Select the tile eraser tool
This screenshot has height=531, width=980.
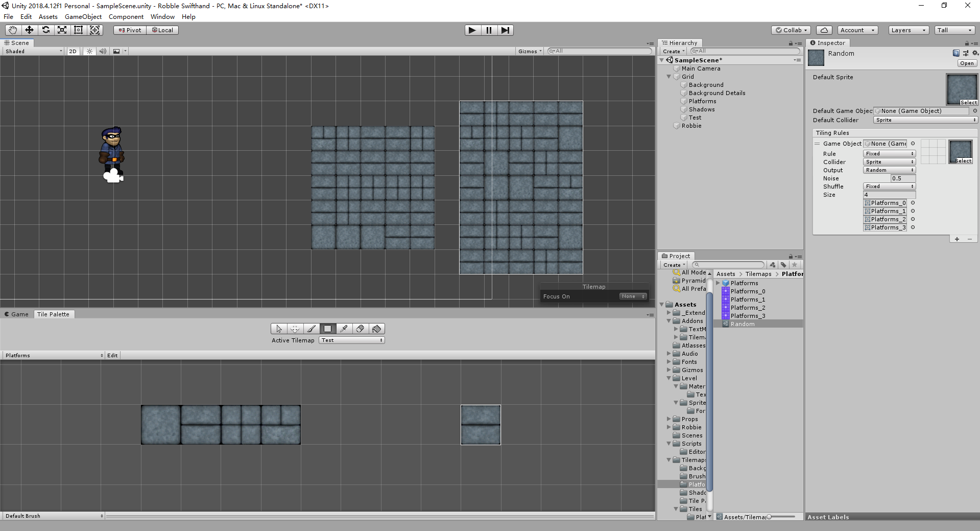[x=360, y=329]
